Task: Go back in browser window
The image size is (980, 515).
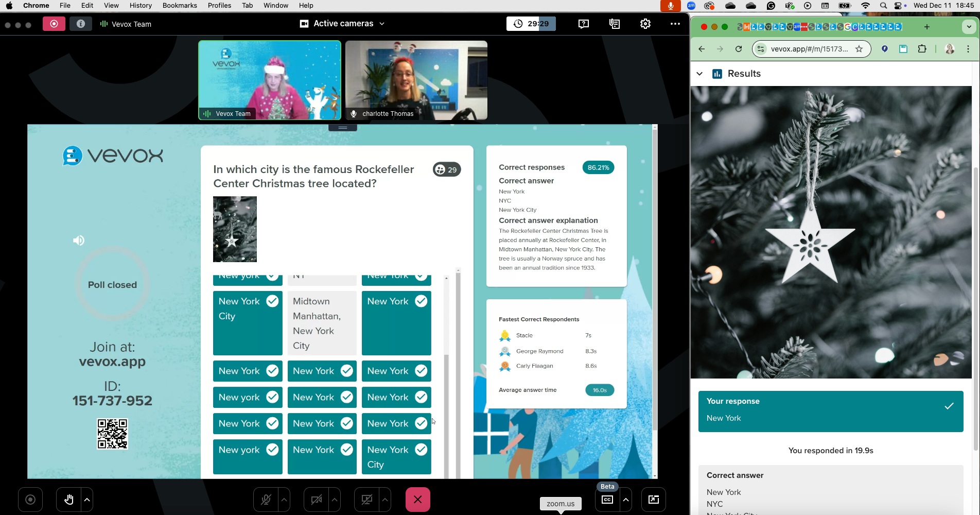Action: [x=702, y=49]
